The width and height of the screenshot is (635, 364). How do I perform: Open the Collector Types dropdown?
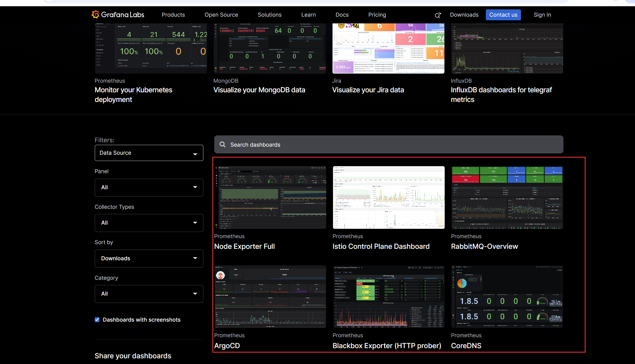pyautogui.click(x=149, y=223)
